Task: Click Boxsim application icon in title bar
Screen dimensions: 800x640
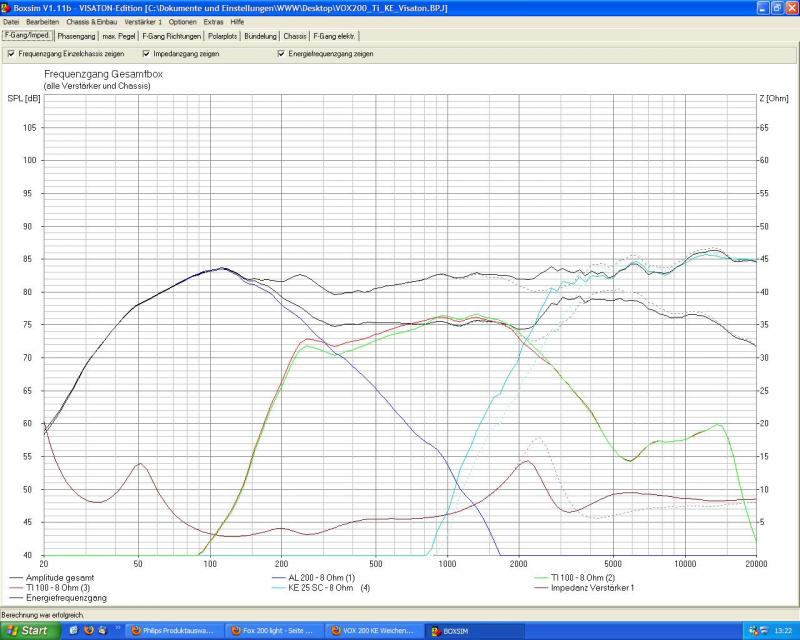Action: coord(8,7)
